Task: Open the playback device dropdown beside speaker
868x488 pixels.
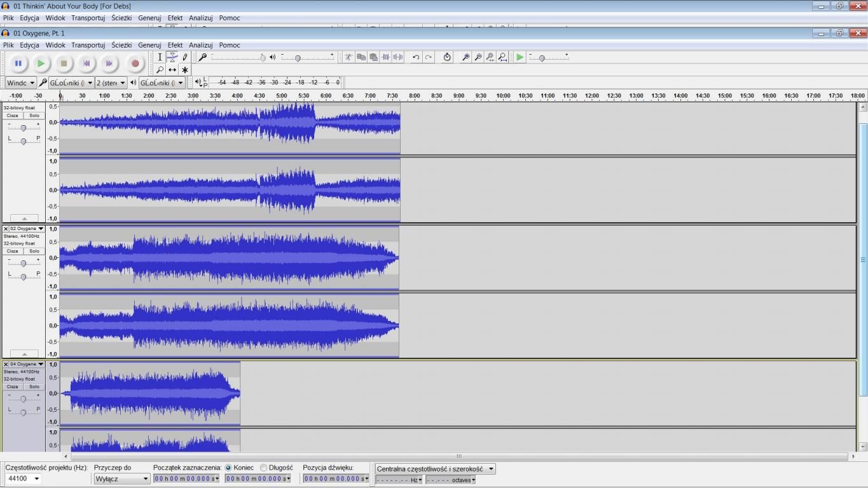Action: [162, 83]
